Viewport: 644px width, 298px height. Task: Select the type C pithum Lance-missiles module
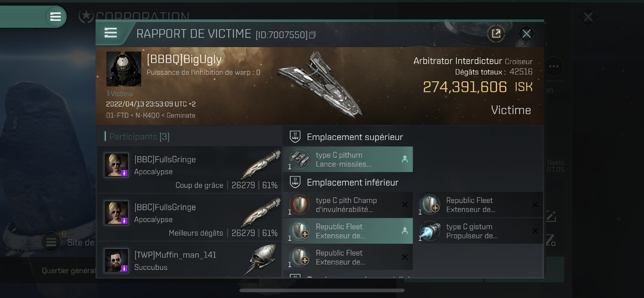point(348,159)
